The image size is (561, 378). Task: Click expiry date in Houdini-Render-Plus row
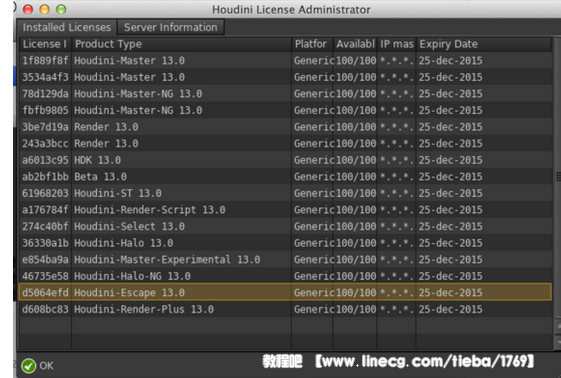[x=450, y=309]
